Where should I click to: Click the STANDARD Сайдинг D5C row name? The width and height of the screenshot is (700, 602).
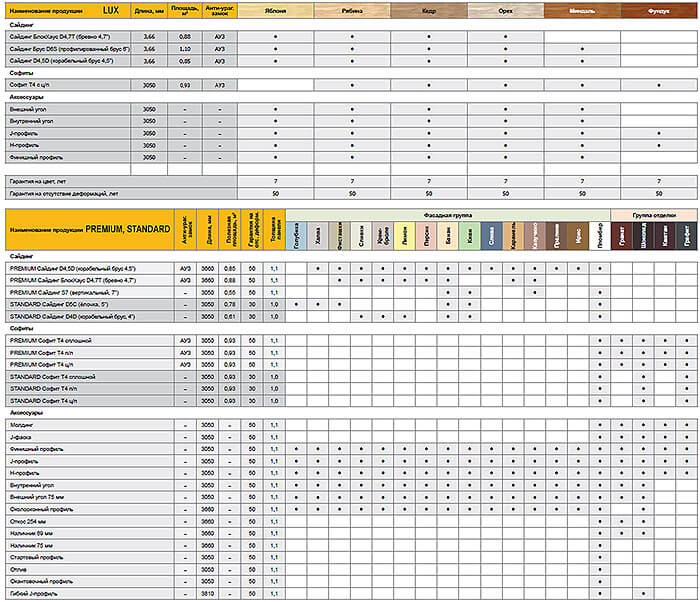point(59,305)
